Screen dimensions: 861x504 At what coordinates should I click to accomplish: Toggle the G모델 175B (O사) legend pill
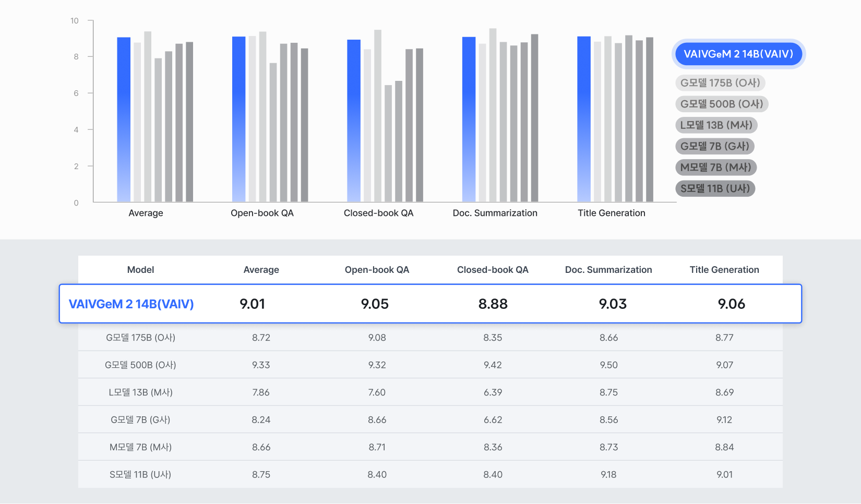point(720,83)
